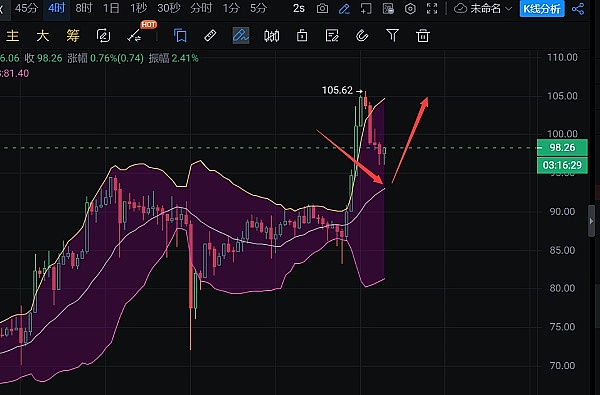
Task: Click the add-window layout icon
Action: pyautogui.click(x=366, y=8)
